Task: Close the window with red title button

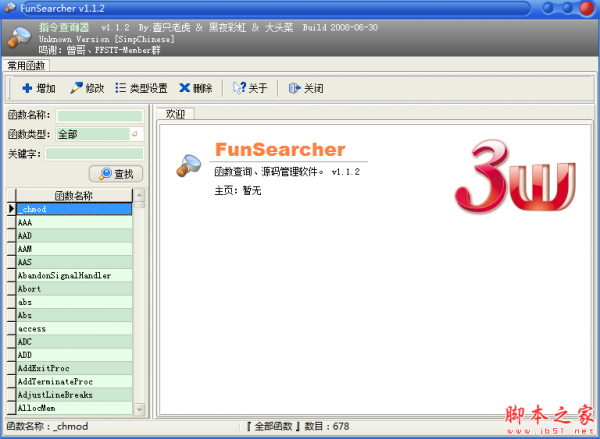Action: (x=587, y=8)
